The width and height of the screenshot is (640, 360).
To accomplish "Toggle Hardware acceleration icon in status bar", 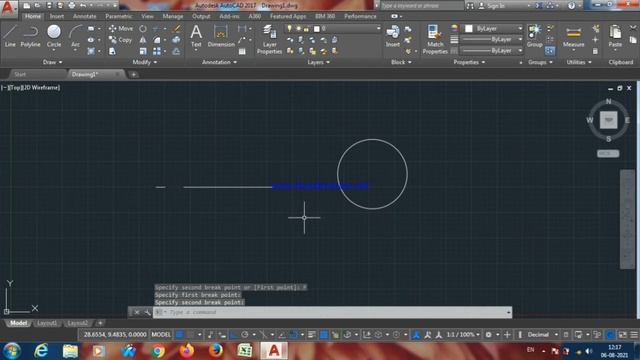I will (610, 335).
